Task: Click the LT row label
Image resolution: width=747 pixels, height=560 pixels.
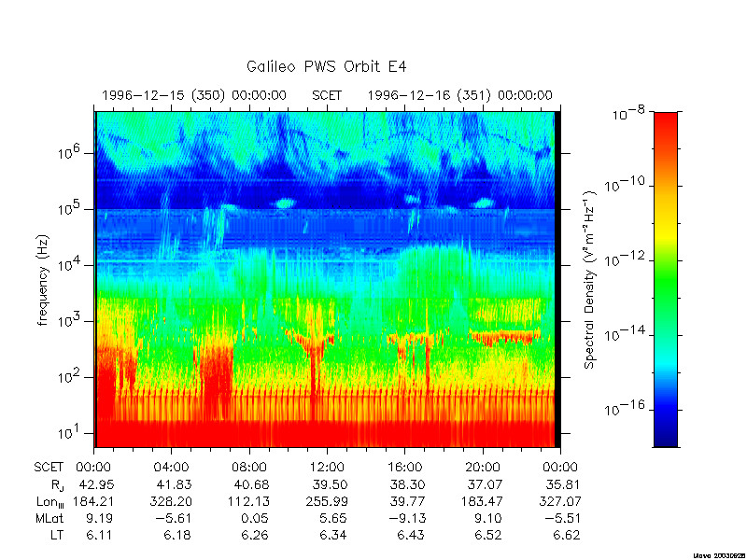Action: (57, 535)
